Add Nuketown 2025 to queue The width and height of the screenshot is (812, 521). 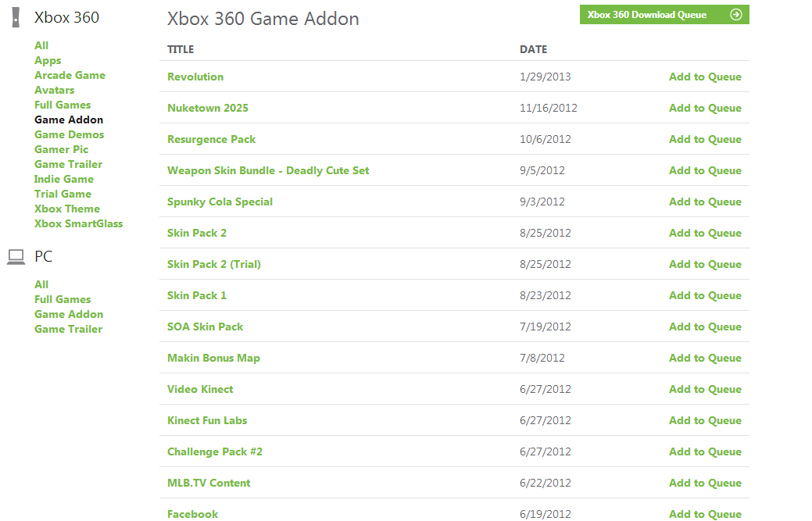pos(705,108)
